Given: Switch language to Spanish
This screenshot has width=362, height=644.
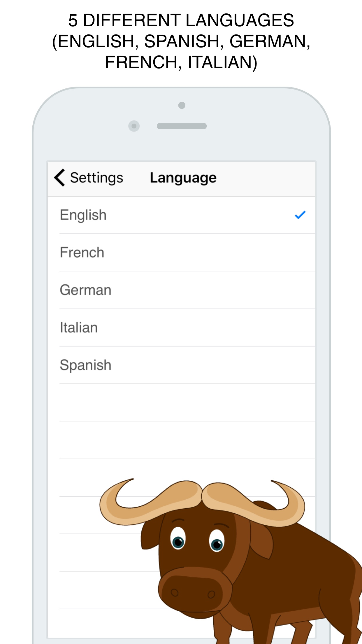Looking at the screenshot, I should (181, 365).
